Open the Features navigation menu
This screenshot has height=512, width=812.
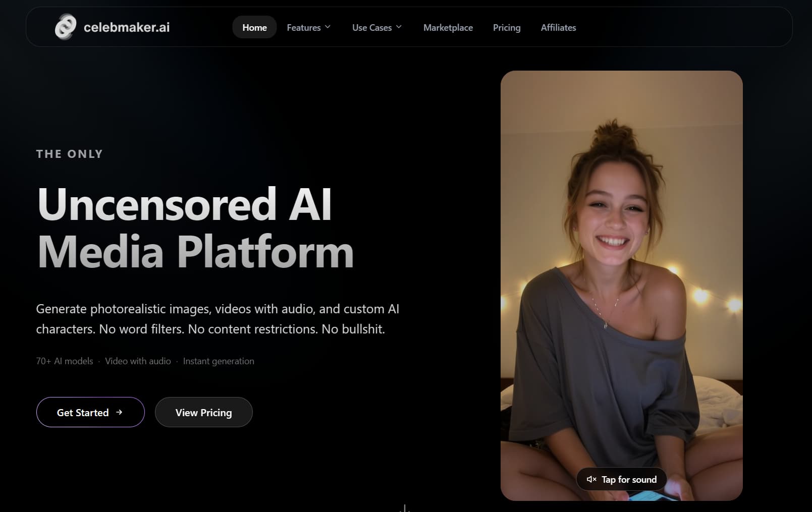point(303,28)
